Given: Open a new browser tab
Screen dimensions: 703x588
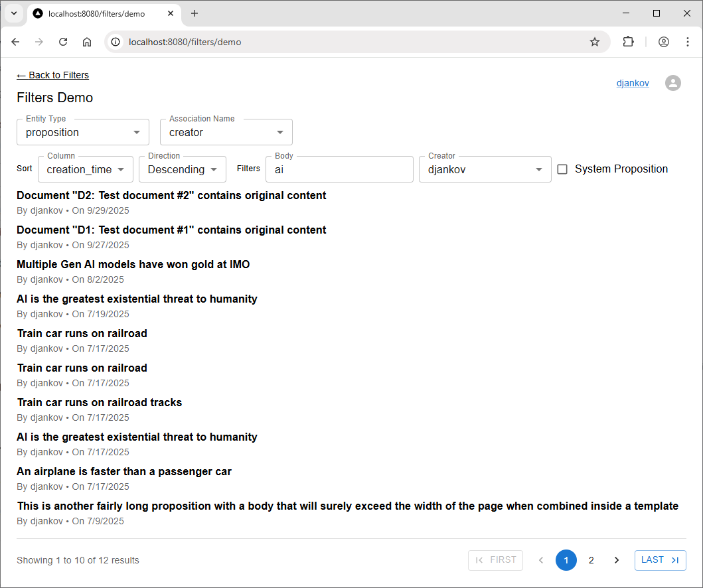Looking at the screenshot, I should tap(195, 13).
